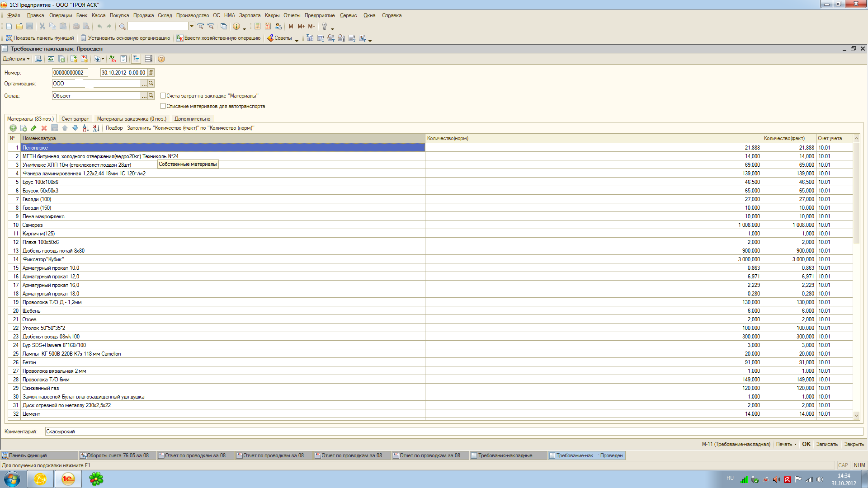The width and height of the screenshot is (868, 488).
Task: Open Зарплата menu
Action: 250,15
